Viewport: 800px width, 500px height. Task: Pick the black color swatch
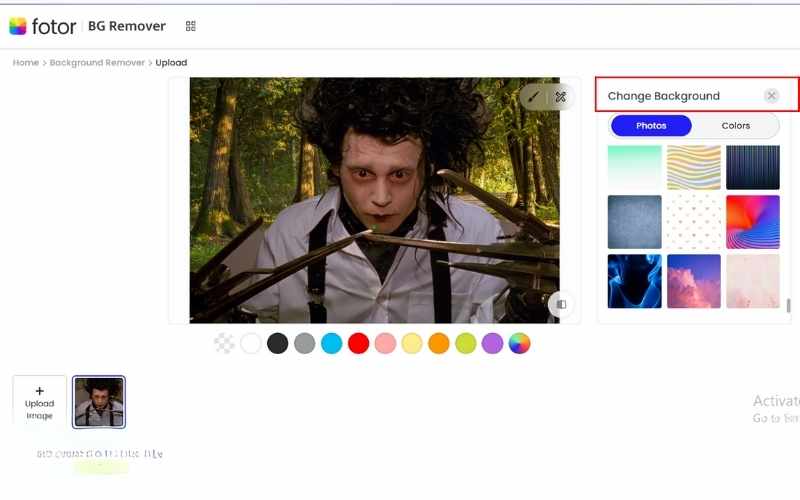coord(278,343)
